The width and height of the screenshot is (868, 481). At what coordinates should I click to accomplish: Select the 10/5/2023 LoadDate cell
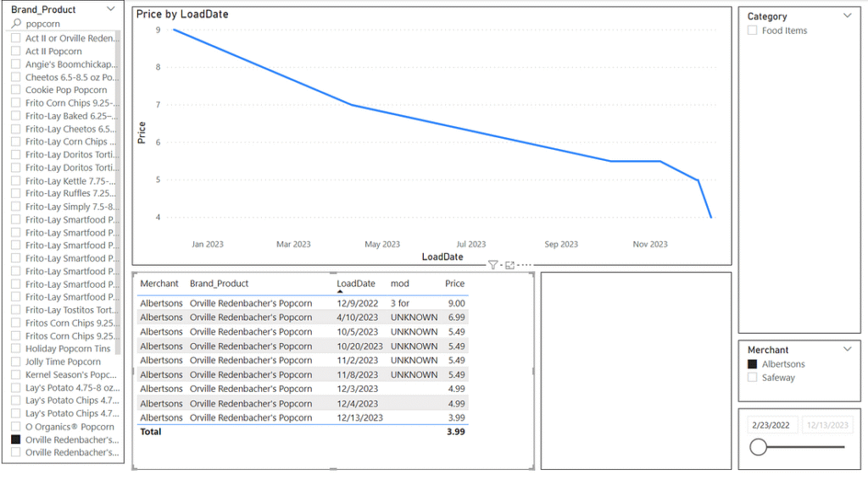coord(358,332)
